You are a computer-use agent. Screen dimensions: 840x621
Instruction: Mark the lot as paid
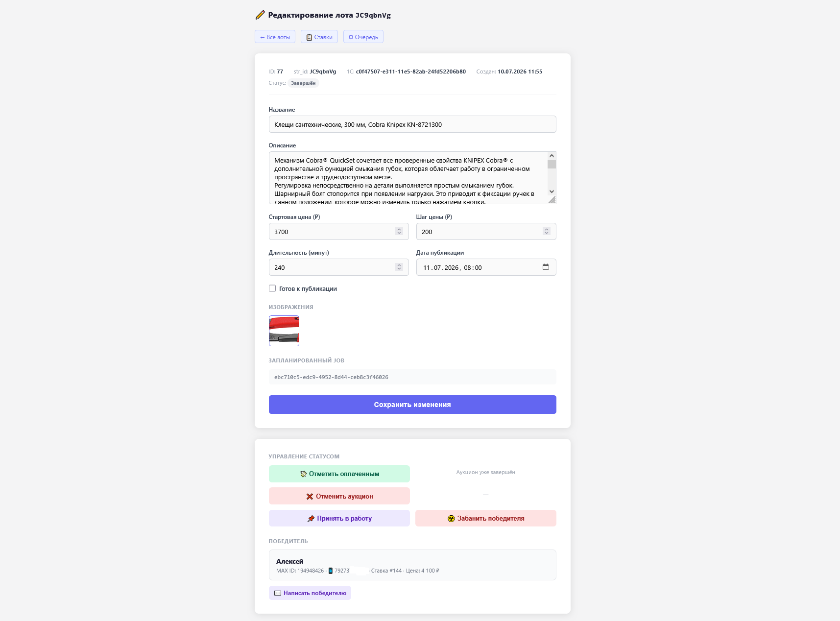click(x=339, y=474)
